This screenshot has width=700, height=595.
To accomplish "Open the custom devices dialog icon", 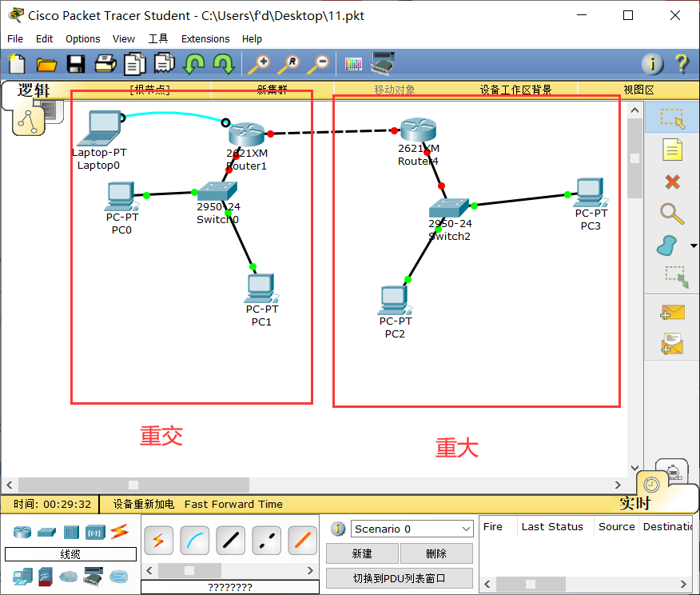I will click(383, 63).
